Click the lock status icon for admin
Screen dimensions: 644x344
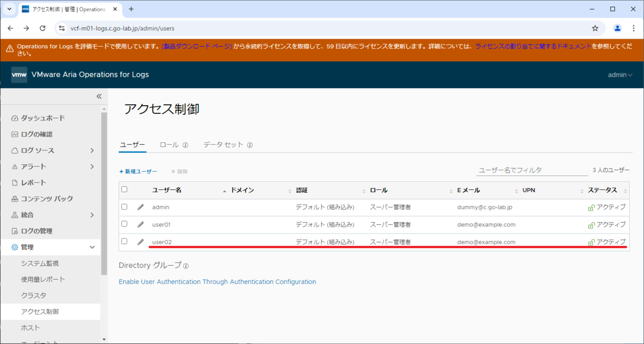(x=591, y=207)
